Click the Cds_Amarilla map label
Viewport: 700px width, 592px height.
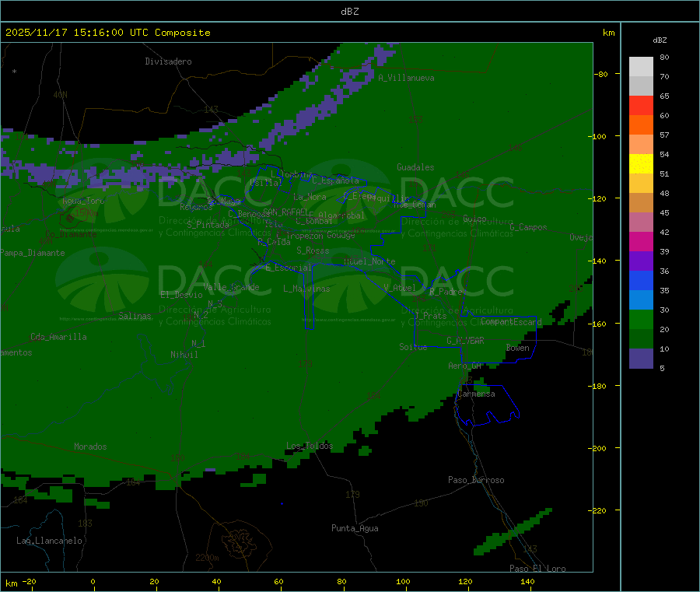58,337
